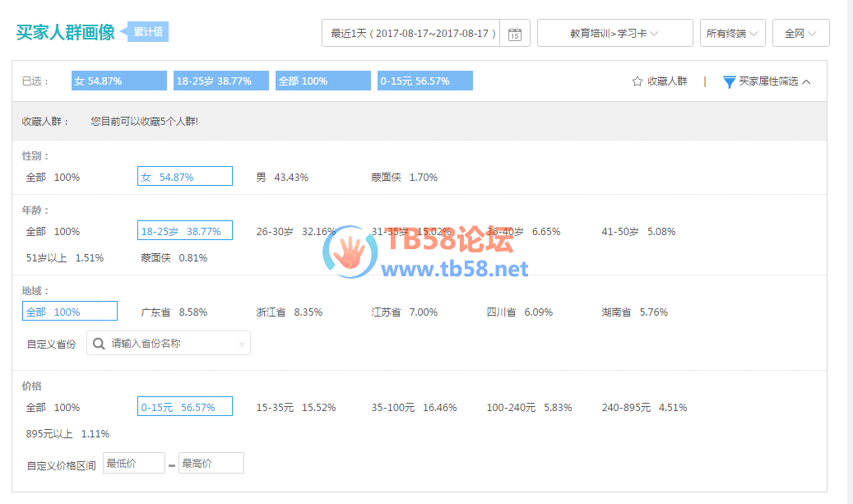Clear province search with the x icon
853x504 pixels.
(x=242, y=344)
